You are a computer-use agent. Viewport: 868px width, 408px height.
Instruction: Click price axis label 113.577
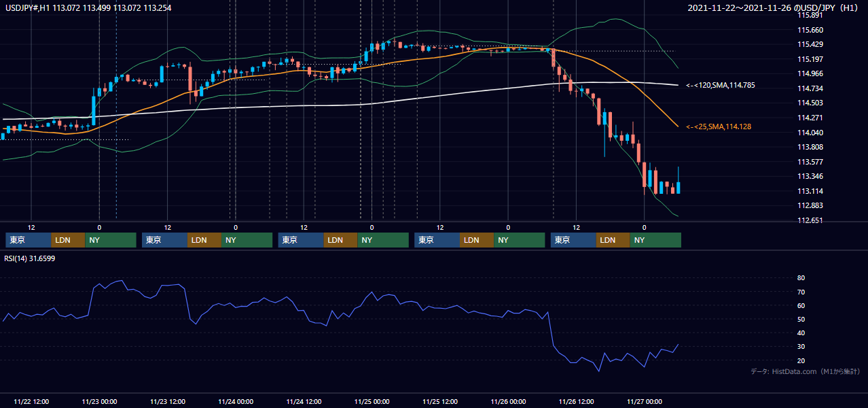click(x=810, y=162)
